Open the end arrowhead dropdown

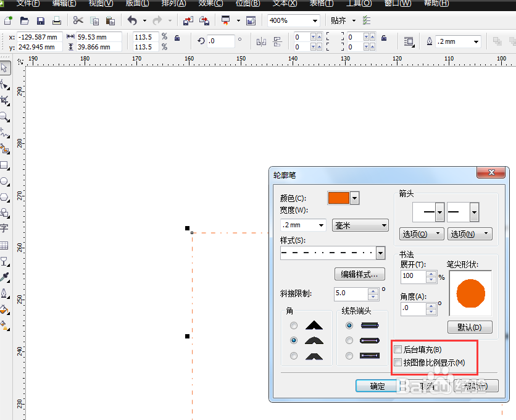[x=474, y=212]
